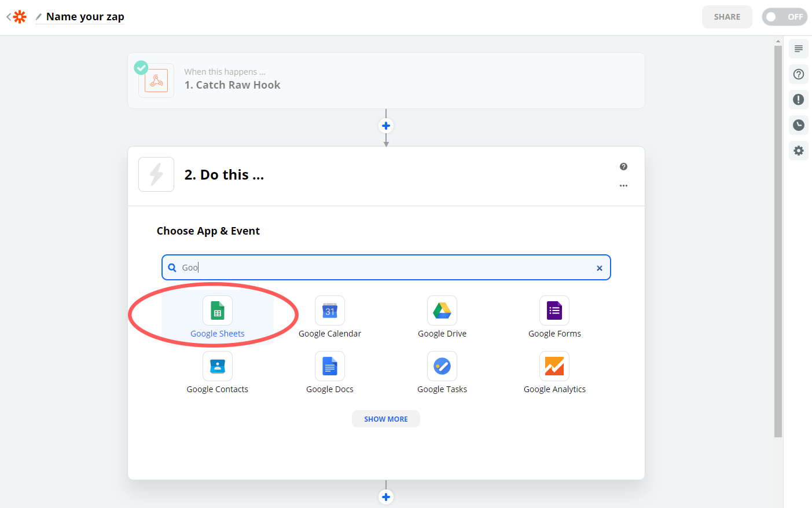Click the SHARE button
Viewport: 812px width, 508px height.
[727, 17]
